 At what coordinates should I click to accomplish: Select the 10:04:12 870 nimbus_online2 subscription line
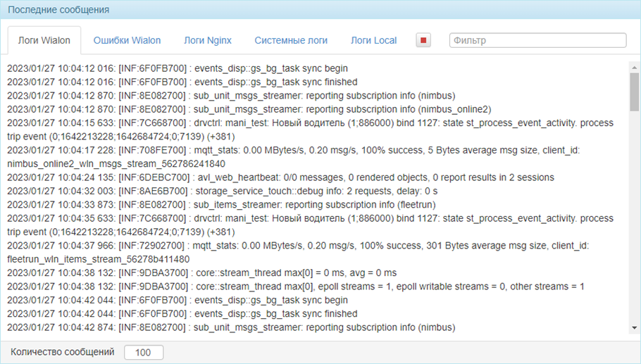pos(249,109)
